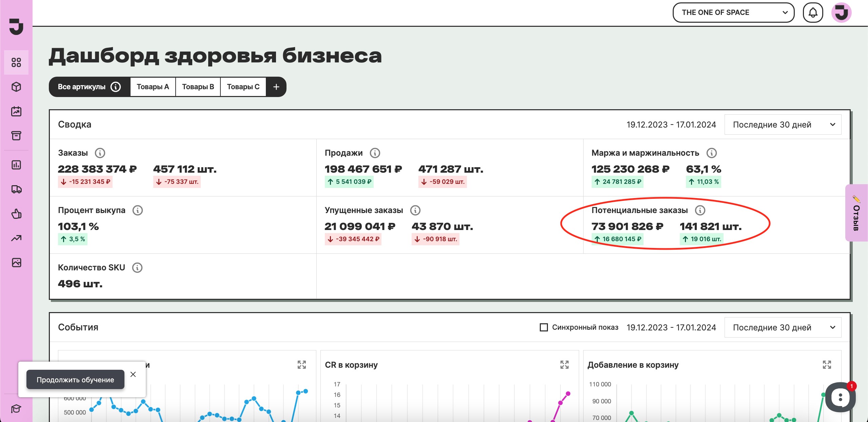Open the calendar chart icon in sidebar

[x=16, y=111]
